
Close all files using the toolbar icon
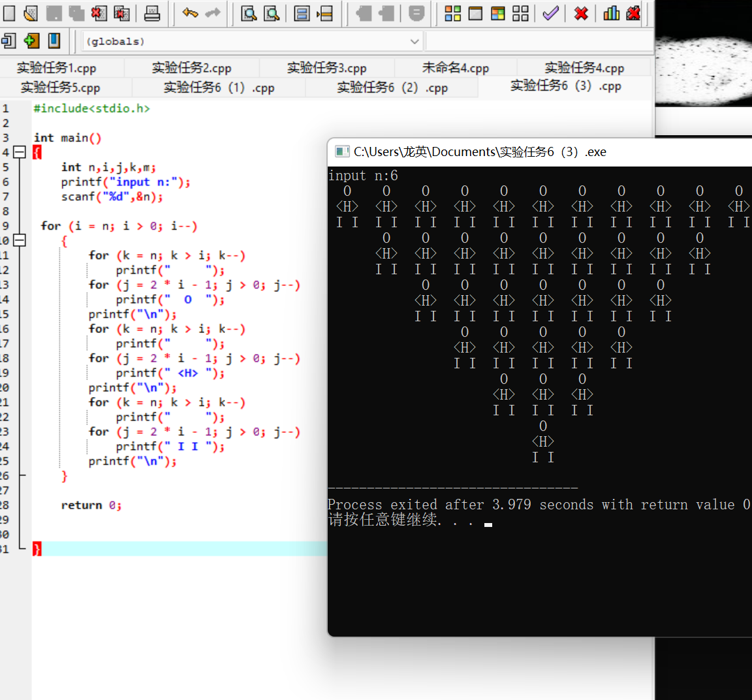[x=122, y=13]
